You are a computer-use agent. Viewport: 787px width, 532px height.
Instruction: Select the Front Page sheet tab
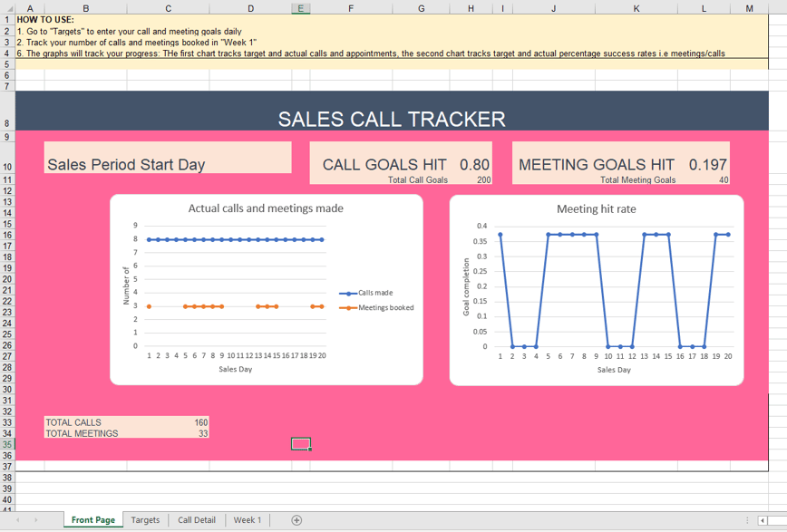click(93, 520)
